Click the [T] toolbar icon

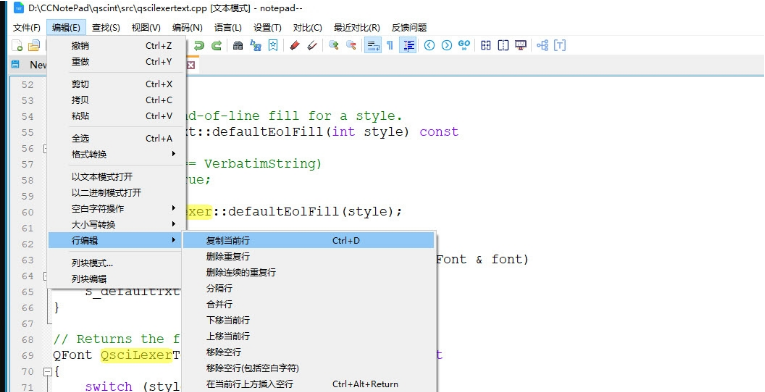coord(560,46)
